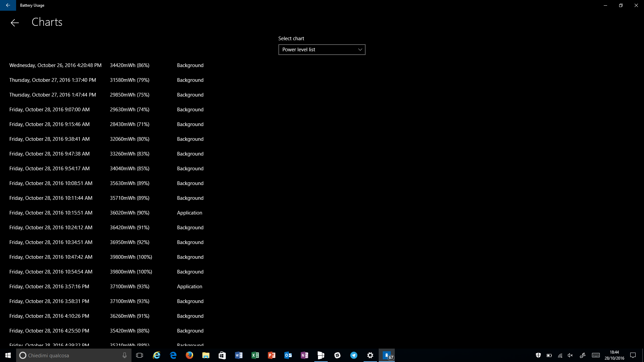Open the Action Center notifications

633,355
